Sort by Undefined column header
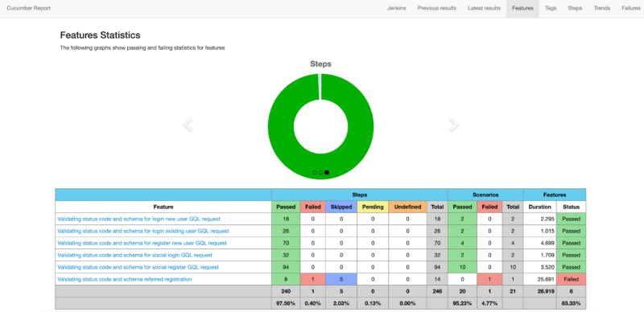The image size is (644, 312). tap(408, 207)
